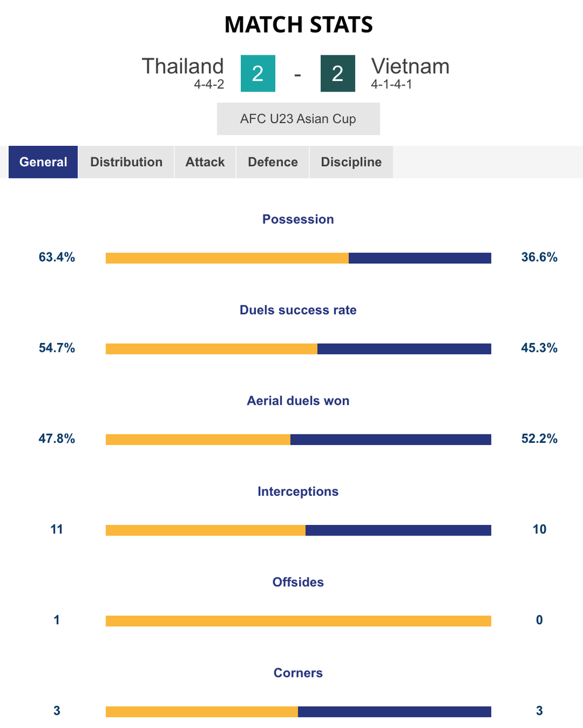
Task: Open the Distribution tab
Action: tap(126, 162)
